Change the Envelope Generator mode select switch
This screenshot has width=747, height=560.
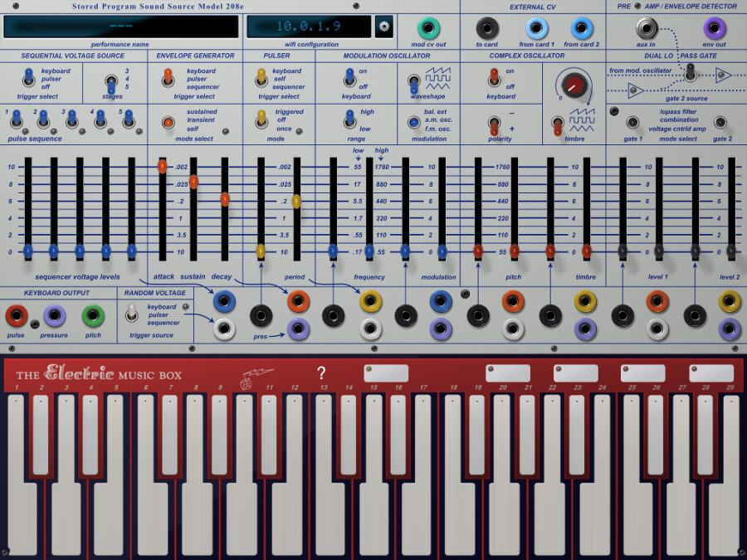point(168,123)
